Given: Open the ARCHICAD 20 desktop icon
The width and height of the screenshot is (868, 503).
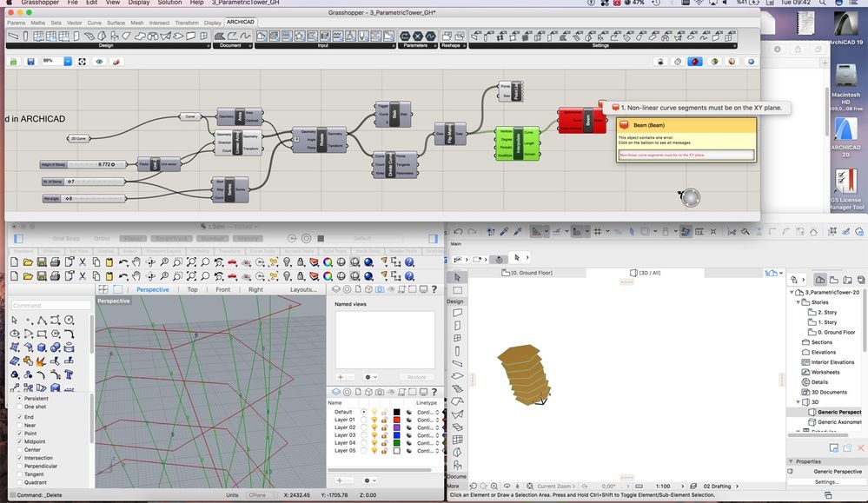Looking at the screenshot, I should (845, 130).
